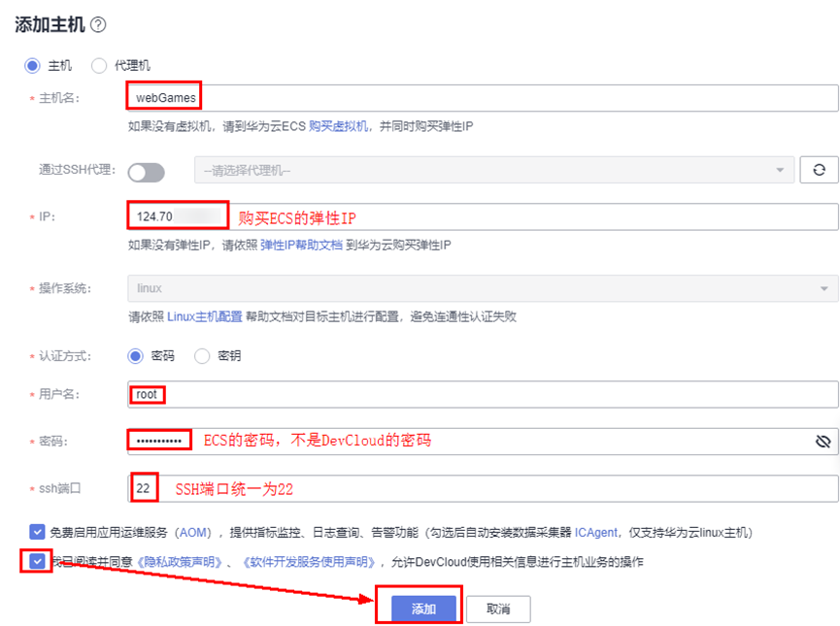Open the 隐私政策声明 link

click(x=180, y=562)
